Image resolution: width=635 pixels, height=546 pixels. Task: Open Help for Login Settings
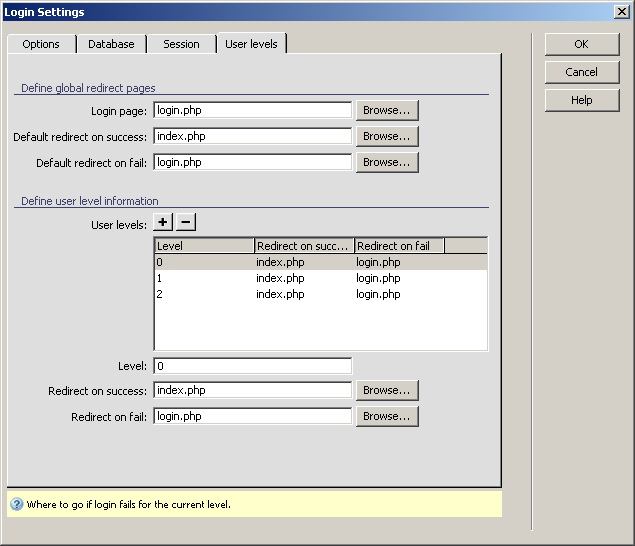pyautogui.click(x=581, y=100)
